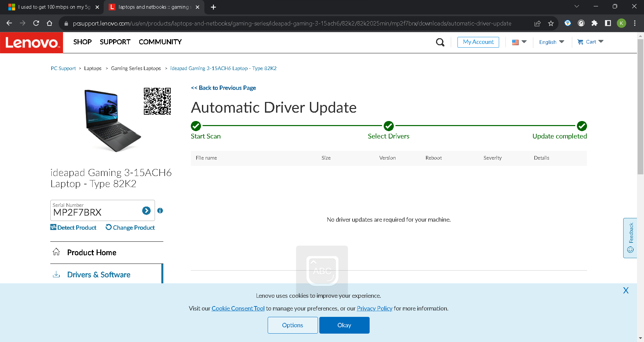Image resolution: width=644 pixels, height=342 pixels.
Task: Open the country flag dropdown
Action: (519, 42)
